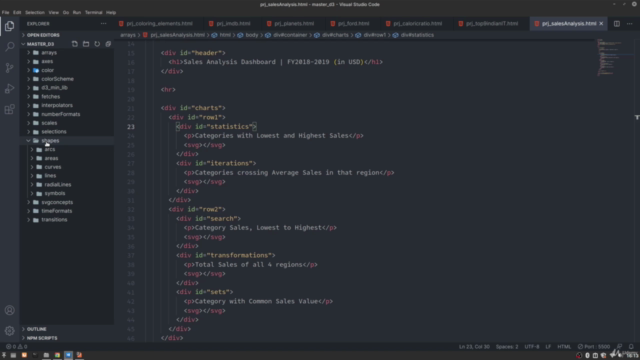
Task: Expand the svgconcepts folder
Action: 57,202
